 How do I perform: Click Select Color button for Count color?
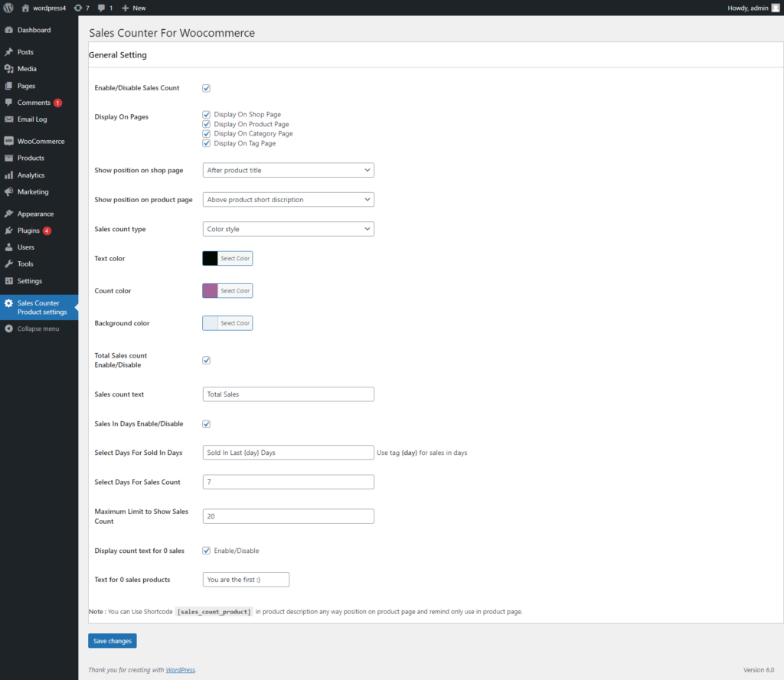point(235,291)
